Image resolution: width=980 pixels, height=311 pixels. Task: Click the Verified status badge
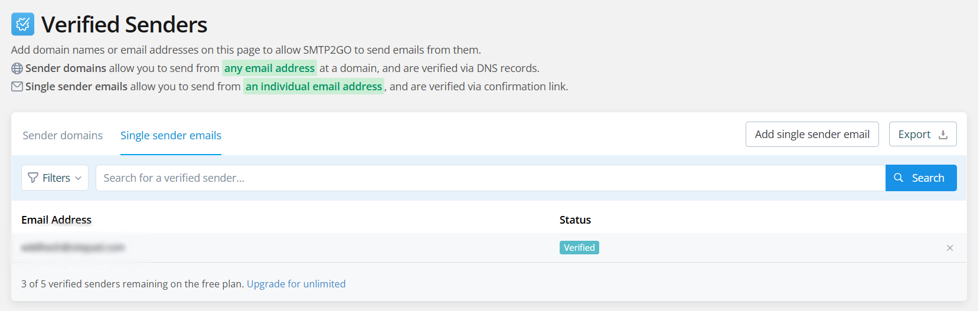pyautogui.click(x=579, y=248)
